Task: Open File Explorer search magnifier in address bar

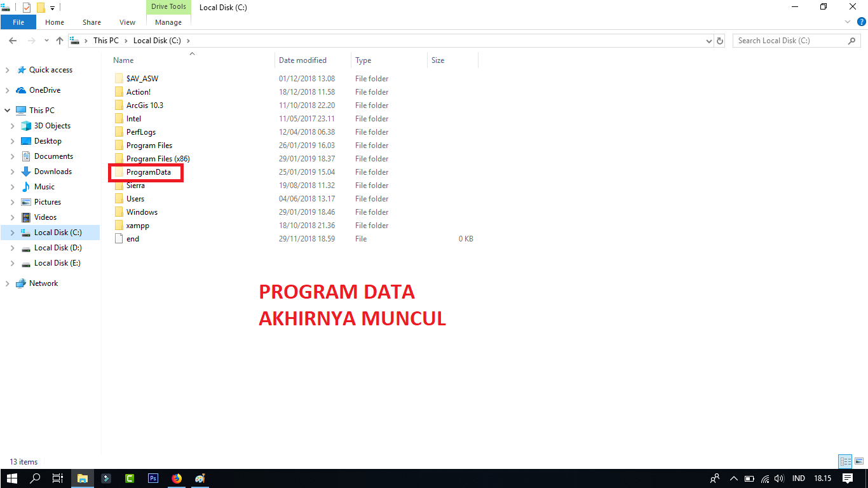Action: pos(851,40)
